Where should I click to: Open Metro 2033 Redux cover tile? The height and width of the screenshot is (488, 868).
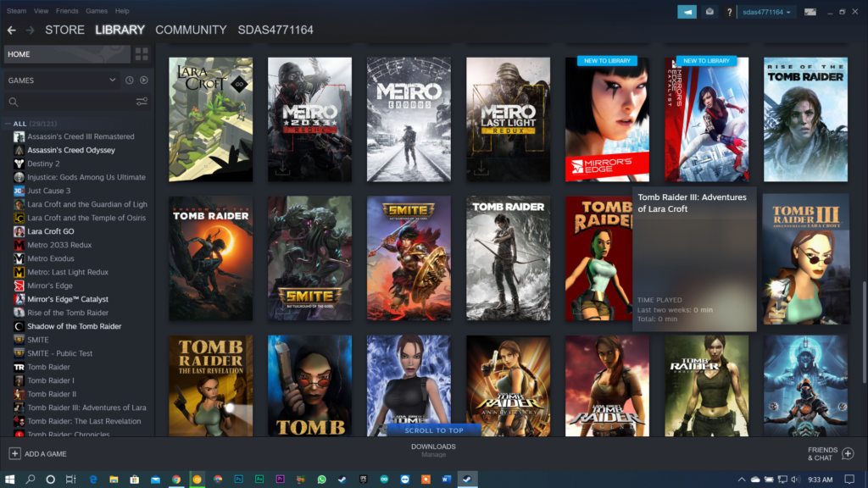pos(309,119)
